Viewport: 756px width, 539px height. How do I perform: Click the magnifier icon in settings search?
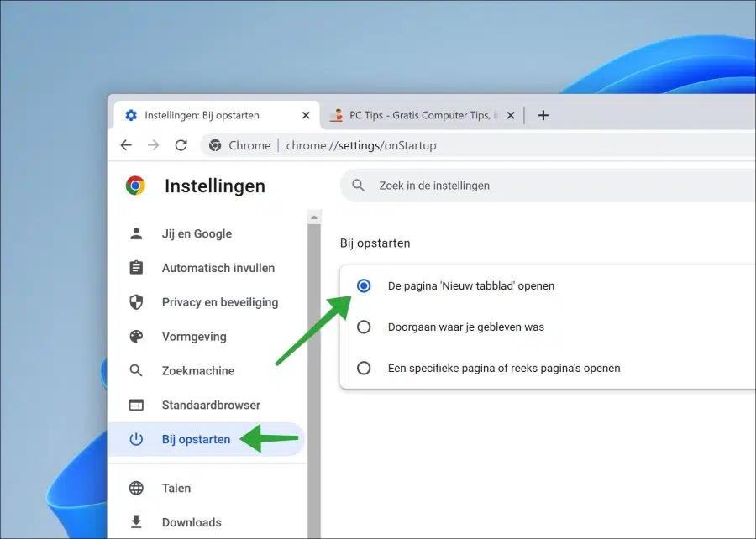(x=358, y=186)
